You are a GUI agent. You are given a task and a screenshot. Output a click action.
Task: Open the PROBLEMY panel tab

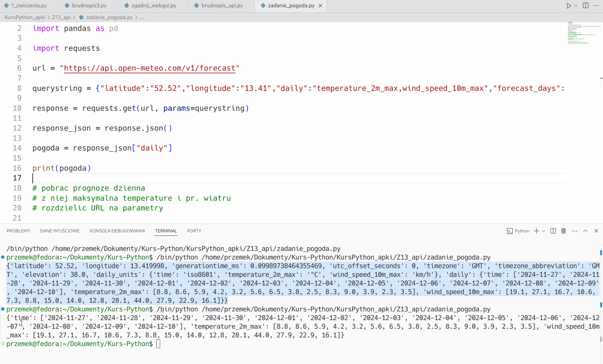point(18,231)
